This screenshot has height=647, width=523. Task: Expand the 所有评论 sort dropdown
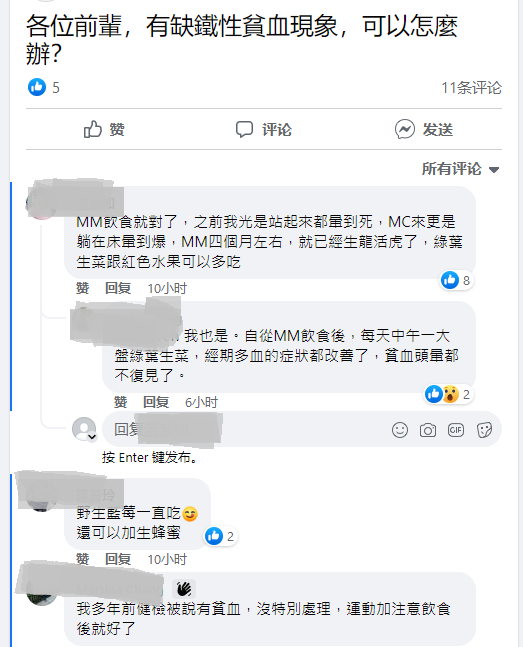click(461, 169)
